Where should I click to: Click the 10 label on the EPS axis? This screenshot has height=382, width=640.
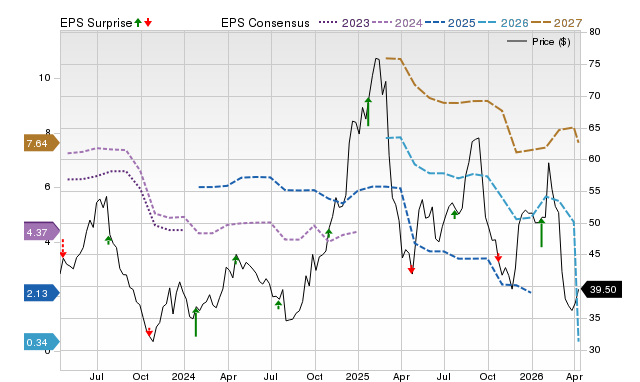(x=44, y=78)
